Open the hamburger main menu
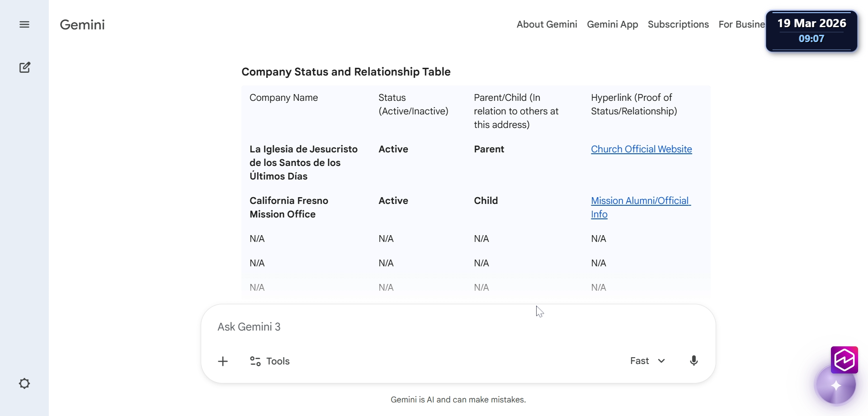Viewport: 868px width, 416px height. point(24,24)
